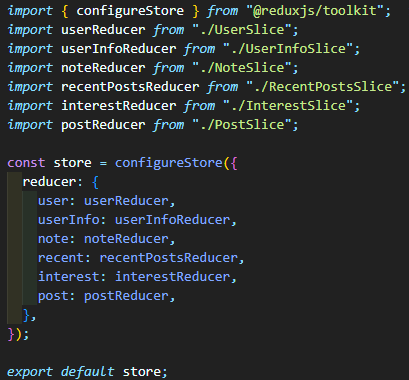Click the "./UserInfoSlice" import path
409x380 pixels.
[x=288, y=49]
